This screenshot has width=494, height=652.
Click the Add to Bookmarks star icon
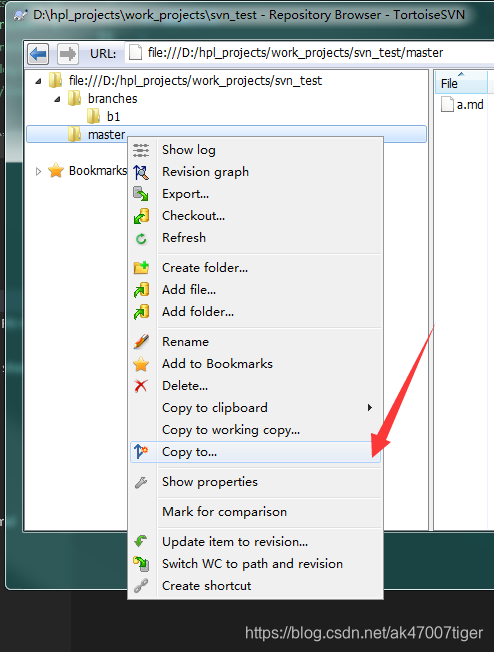141,364
